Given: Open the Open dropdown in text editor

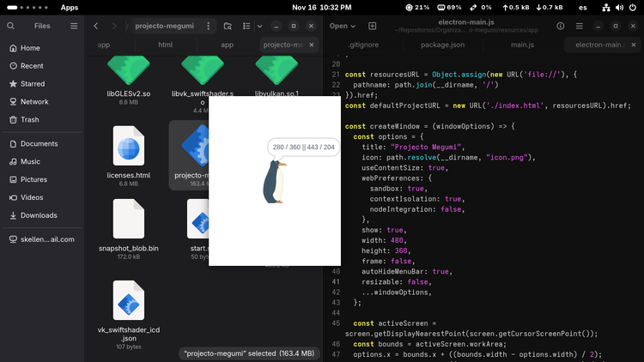Looking at the screenshot, I should click(x=342, y=26).
